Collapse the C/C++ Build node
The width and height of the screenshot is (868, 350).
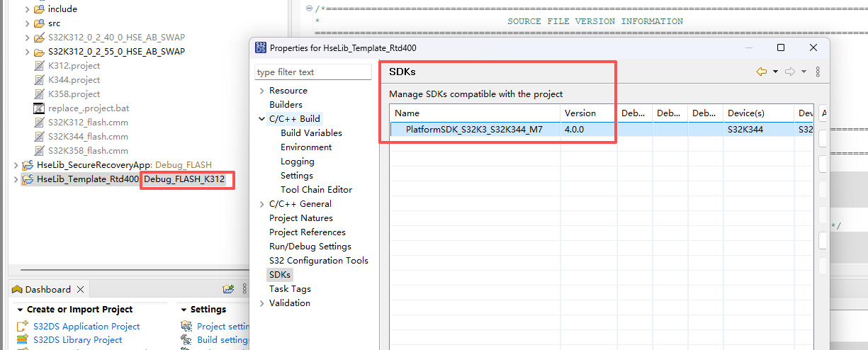261,119
